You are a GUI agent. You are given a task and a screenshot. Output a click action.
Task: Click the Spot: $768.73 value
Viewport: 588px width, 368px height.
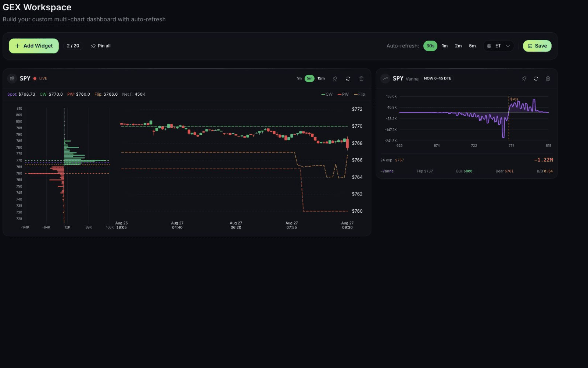point(21,94)
